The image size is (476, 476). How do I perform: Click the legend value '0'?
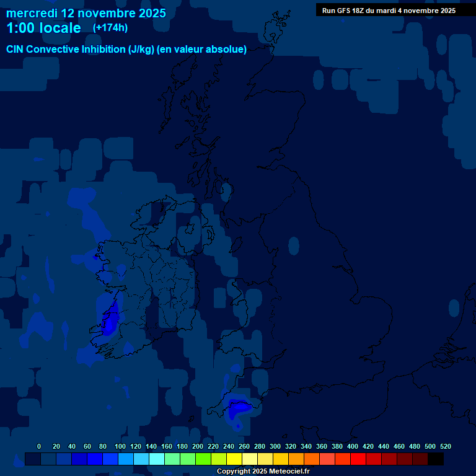tap(39, 446)
